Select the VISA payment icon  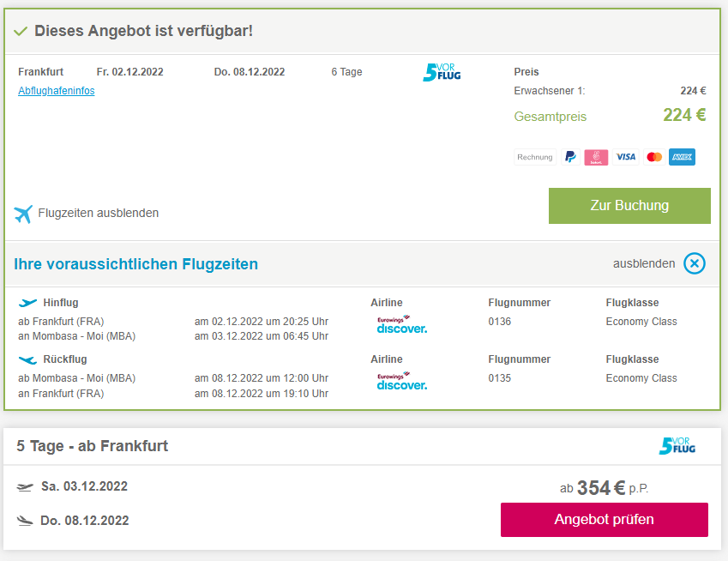point(625,157)
